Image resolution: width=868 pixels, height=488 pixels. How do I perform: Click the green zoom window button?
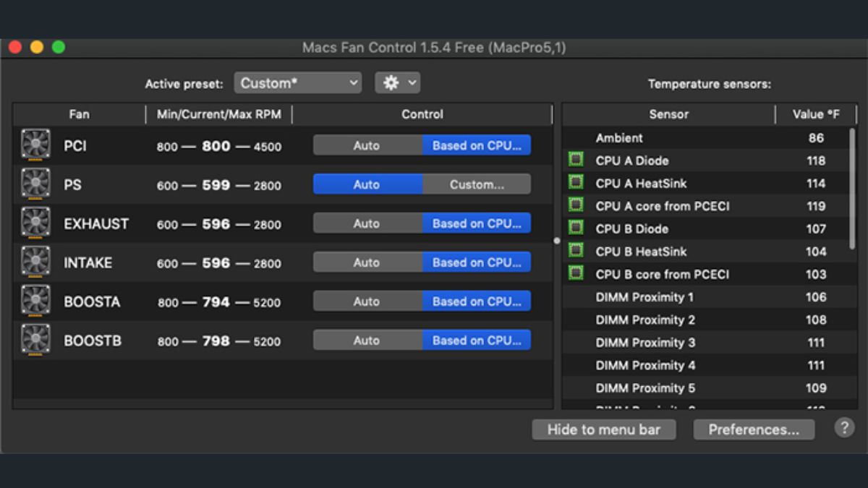click(59, 48)
